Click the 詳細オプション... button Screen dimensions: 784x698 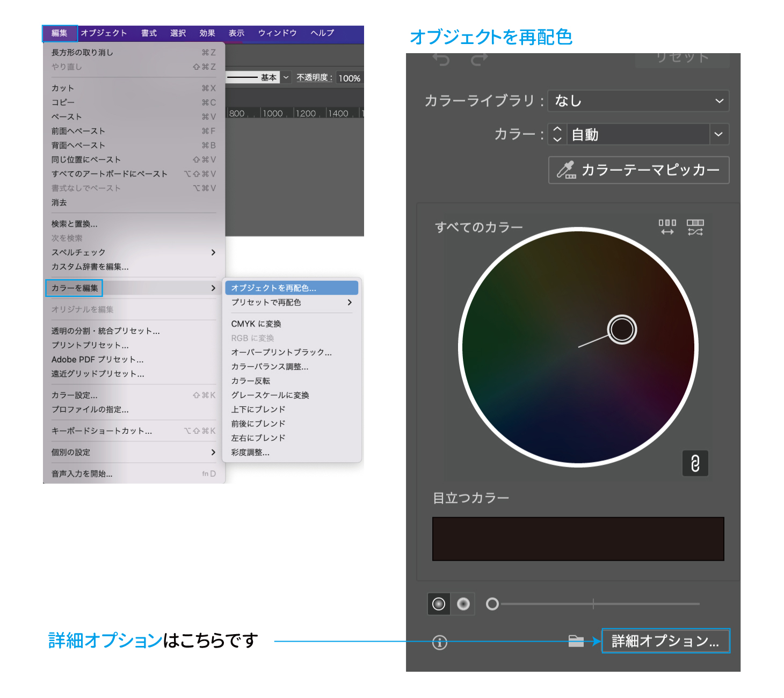(x=666, y=641)
